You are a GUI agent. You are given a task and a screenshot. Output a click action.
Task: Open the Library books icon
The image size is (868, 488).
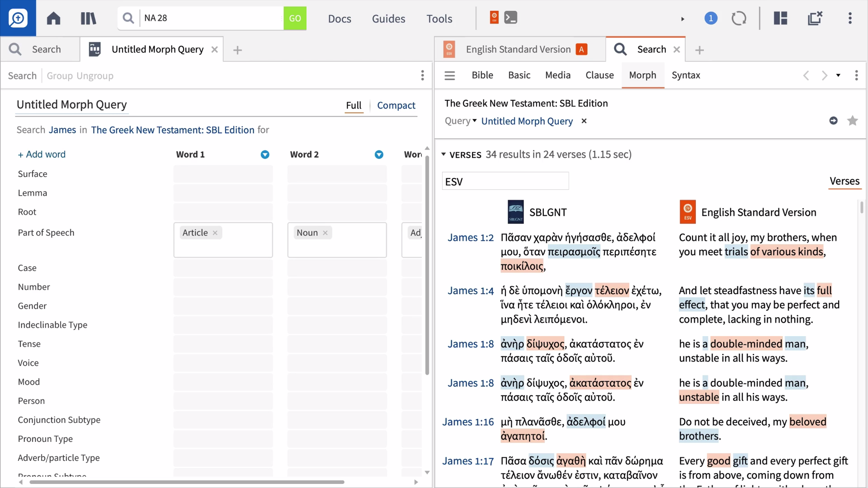coord(88,19)
